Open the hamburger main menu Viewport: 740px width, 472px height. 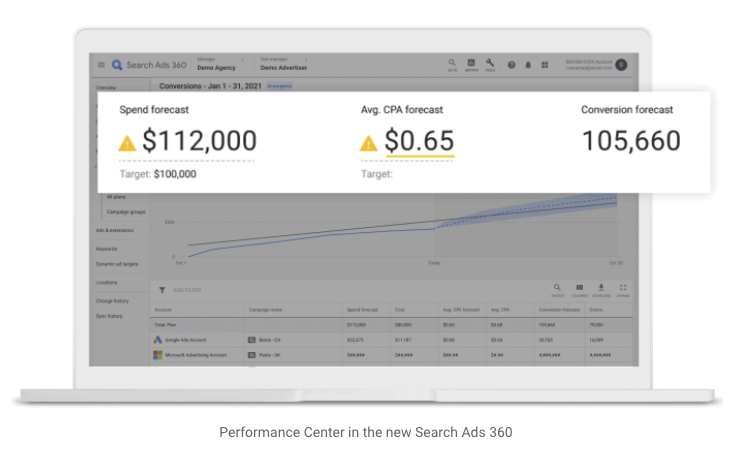click(101, 65)
